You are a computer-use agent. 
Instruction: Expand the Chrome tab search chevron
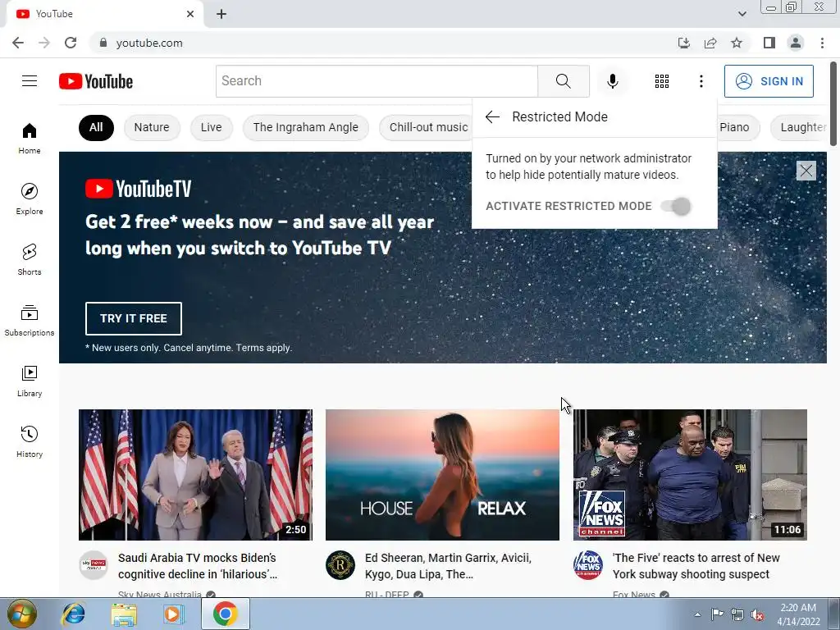coord(742,14)
